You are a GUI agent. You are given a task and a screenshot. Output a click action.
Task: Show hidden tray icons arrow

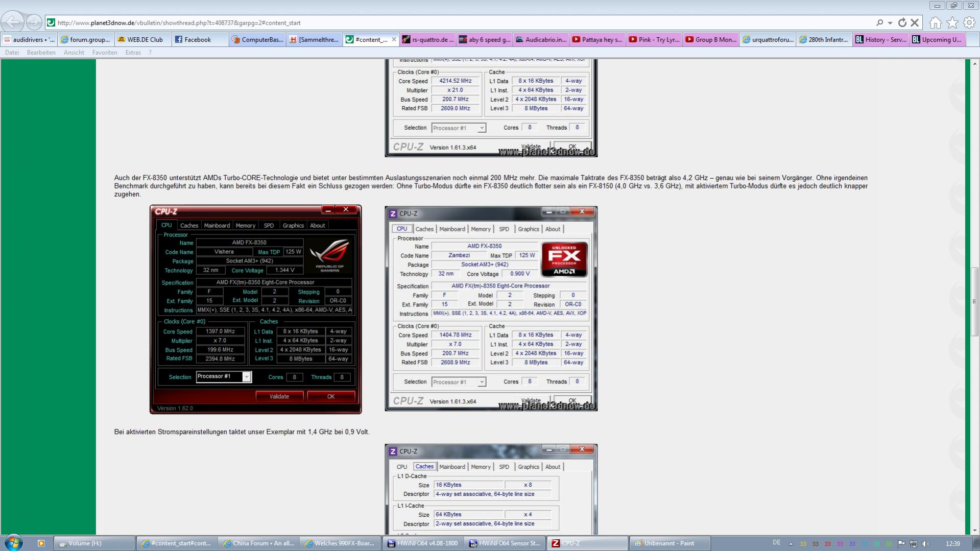[x=791, y=544]
